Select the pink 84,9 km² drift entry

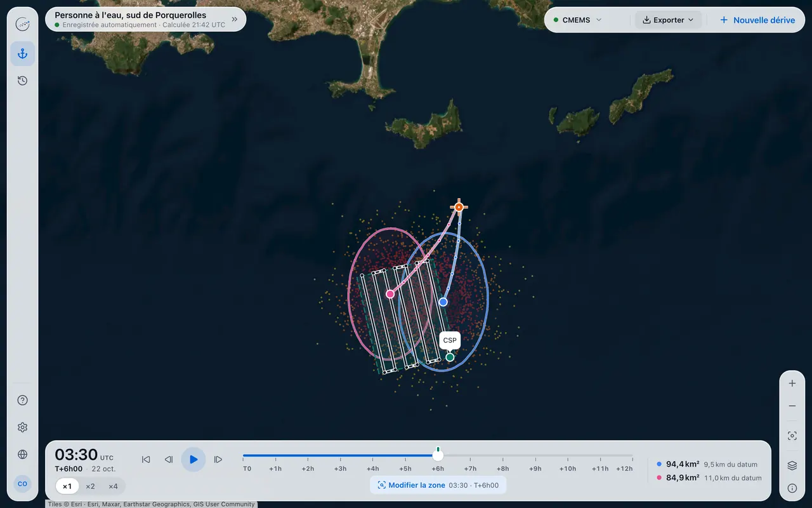point(709,478)
